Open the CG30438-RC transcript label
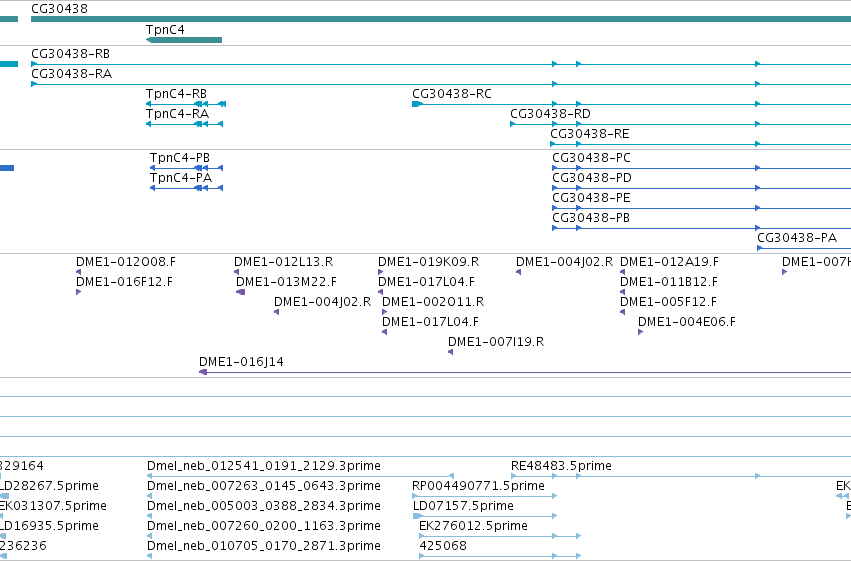The image size is (851, 561). pyautogui.click(x=452, y=94)
